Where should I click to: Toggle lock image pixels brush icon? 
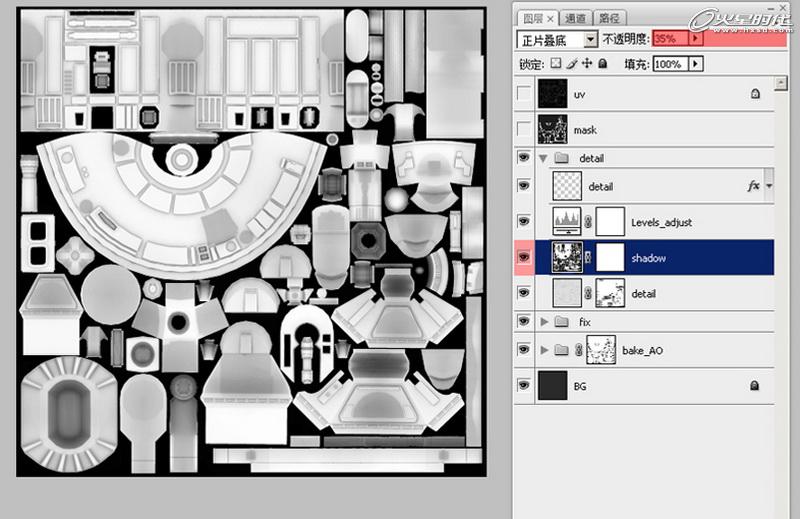[x=571, y=63]
